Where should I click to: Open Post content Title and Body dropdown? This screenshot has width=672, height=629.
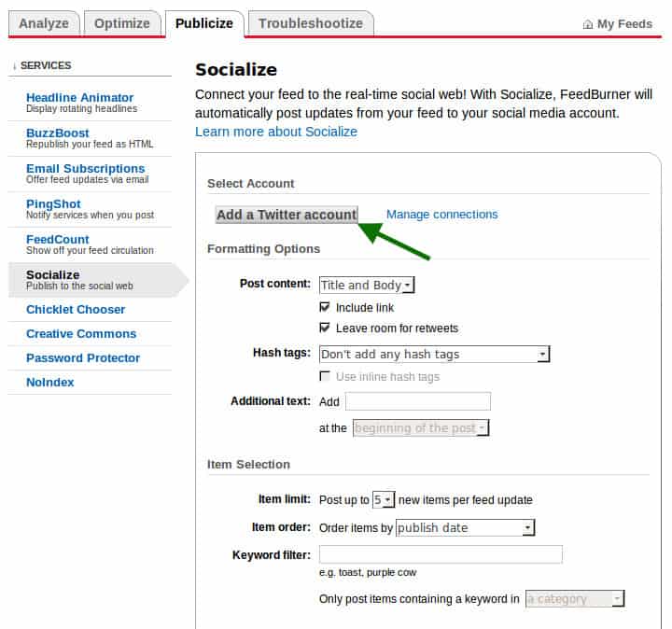[367, 285]
